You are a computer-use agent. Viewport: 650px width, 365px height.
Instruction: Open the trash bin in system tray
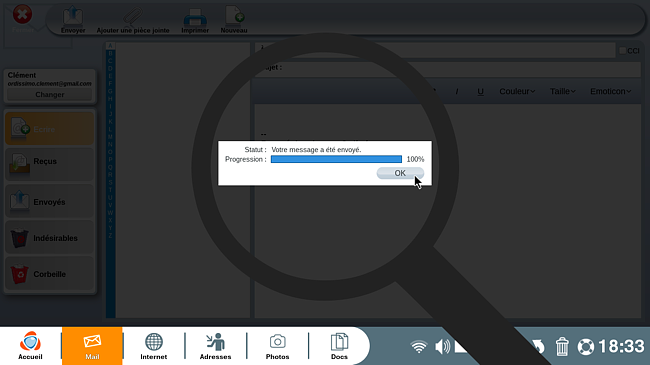point(562,346)
